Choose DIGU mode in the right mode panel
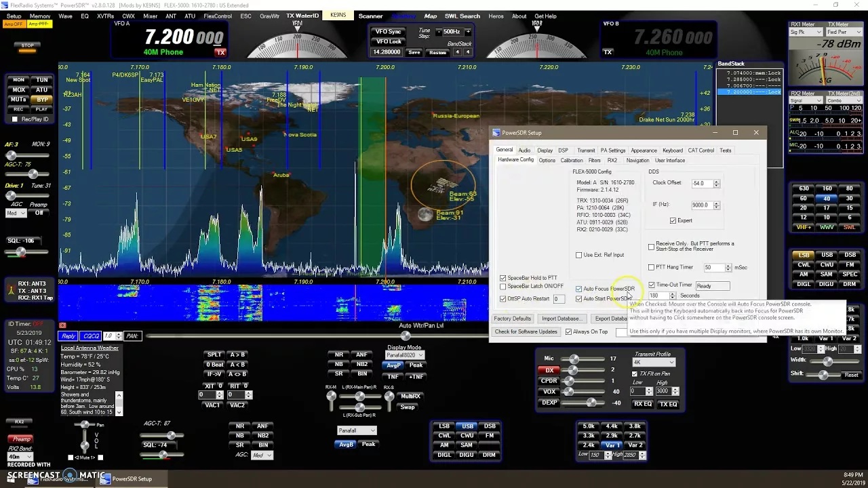868x488 pixels. pos(827,284)
